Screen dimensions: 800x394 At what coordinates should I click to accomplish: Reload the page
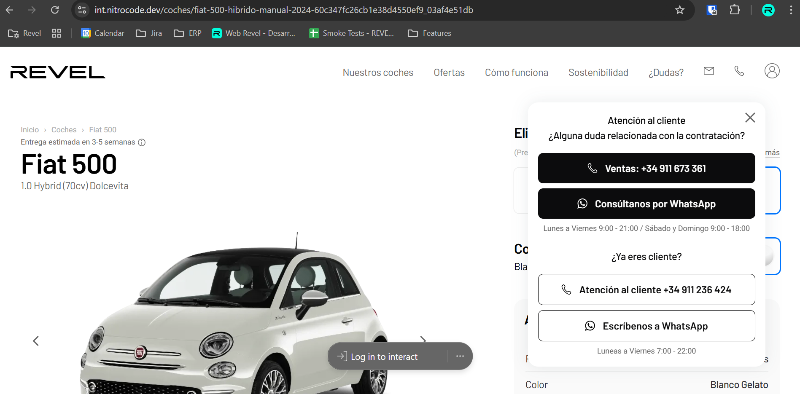55,10
